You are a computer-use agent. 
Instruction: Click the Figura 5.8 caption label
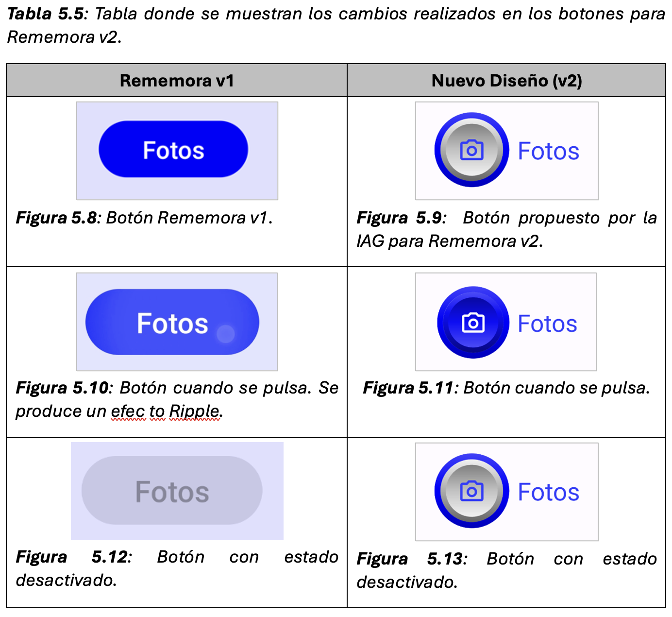pyautogui.click(x=57, y=218)
